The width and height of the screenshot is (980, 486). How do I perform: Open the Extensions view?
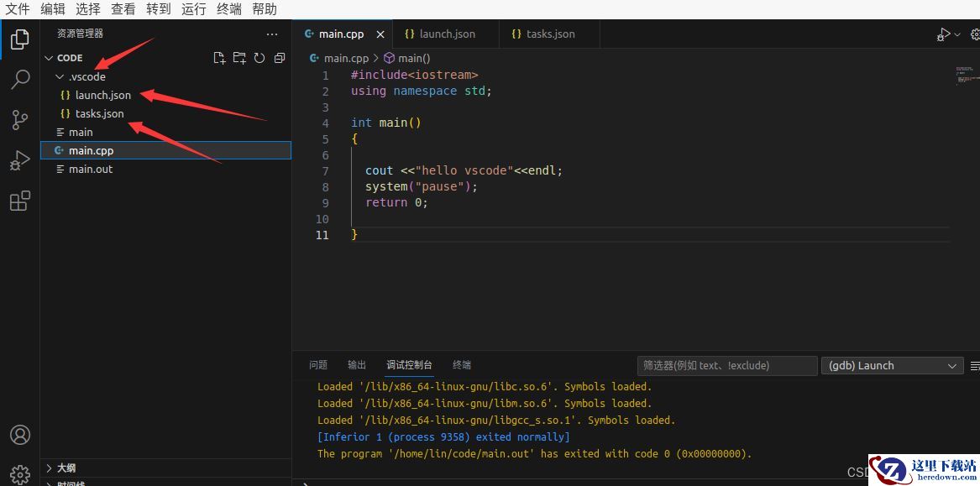[20, 201]
